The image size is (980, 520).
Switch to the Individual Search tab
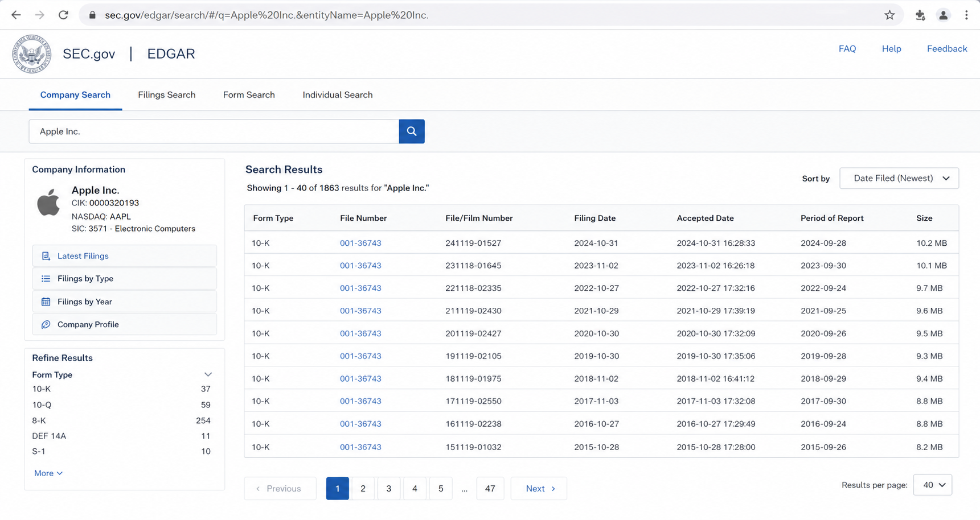tap(338, 95)
